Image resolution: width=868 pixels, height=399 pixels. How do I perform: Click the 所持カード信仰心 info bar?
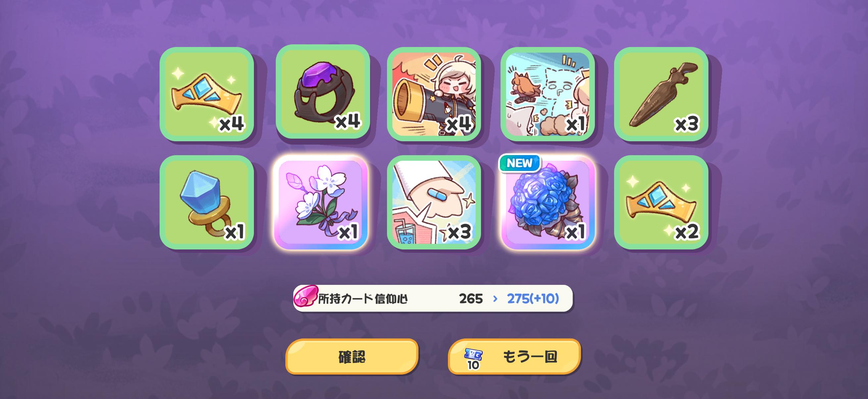(433, 298)
